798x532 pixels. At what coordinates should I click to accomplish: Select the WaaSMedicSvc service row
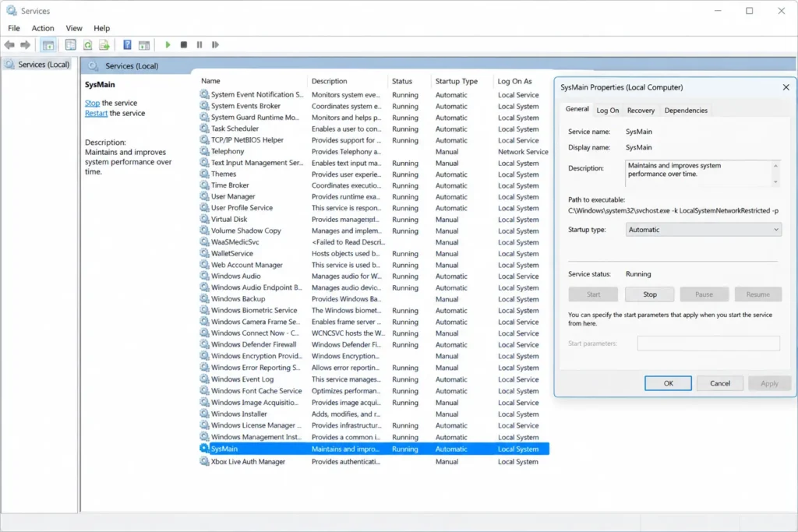tap(374, 242)
